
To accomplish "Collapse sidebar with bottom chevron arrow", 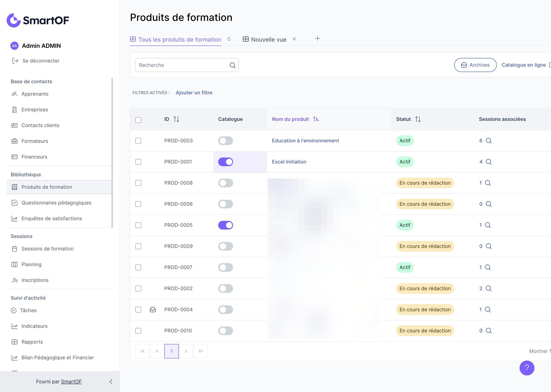I will coord(111,382).
